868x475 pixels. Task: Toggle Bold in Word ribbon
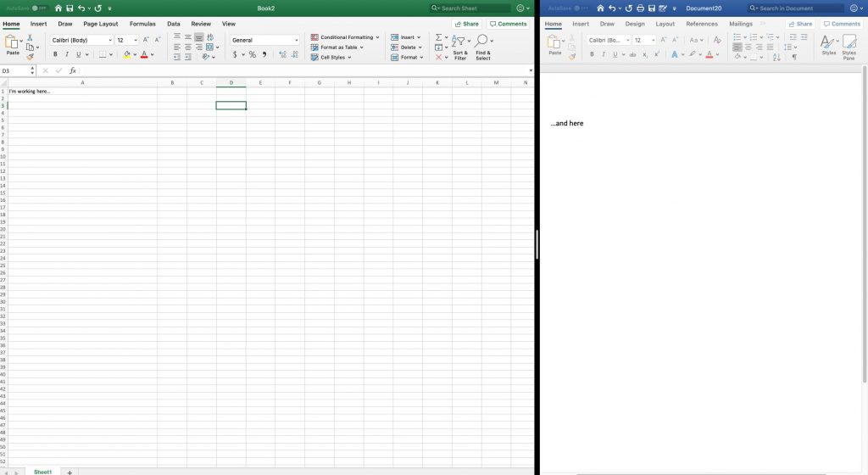point(592,54)
